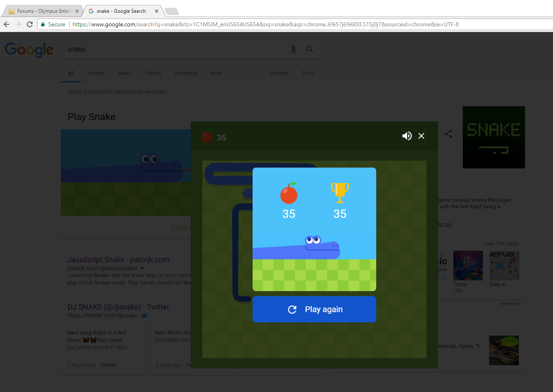Open search Tools

coord(308,73)
